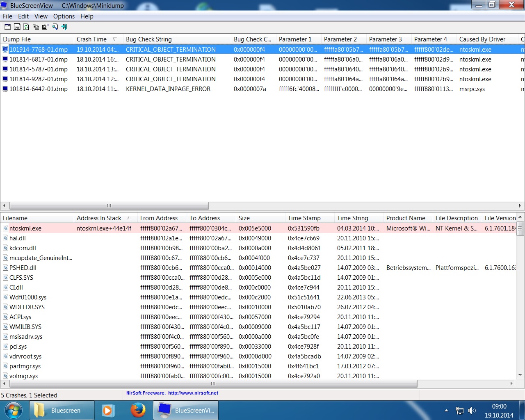Select the mcupdate_GenuineInt... row
This screenshot has width=525, height=420.
[x=258, y=258]
